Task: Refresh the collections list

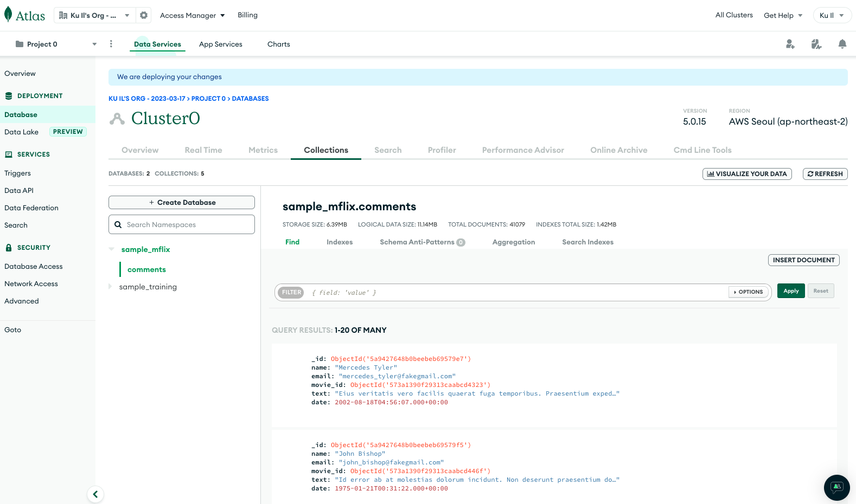Action: click(x=825, y=174)
